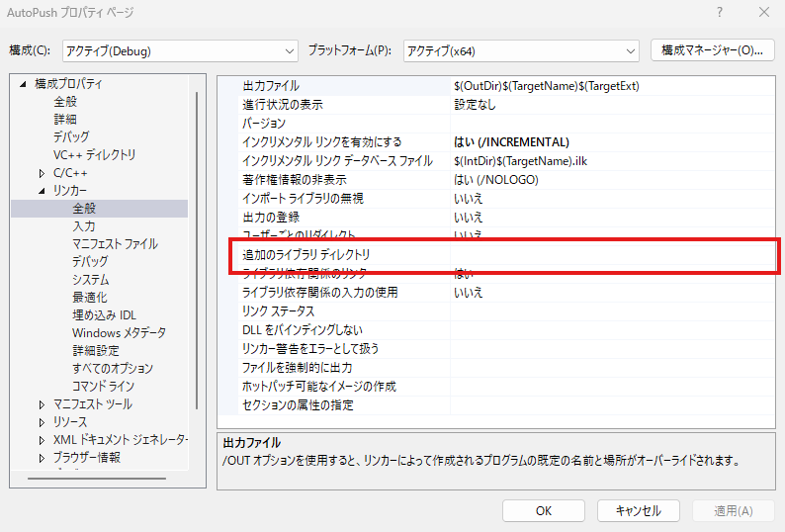Click the $(IntDir)$(TargetName).ilk value
This screenshot has height=532, width=785.
click(x=521, y=161)
